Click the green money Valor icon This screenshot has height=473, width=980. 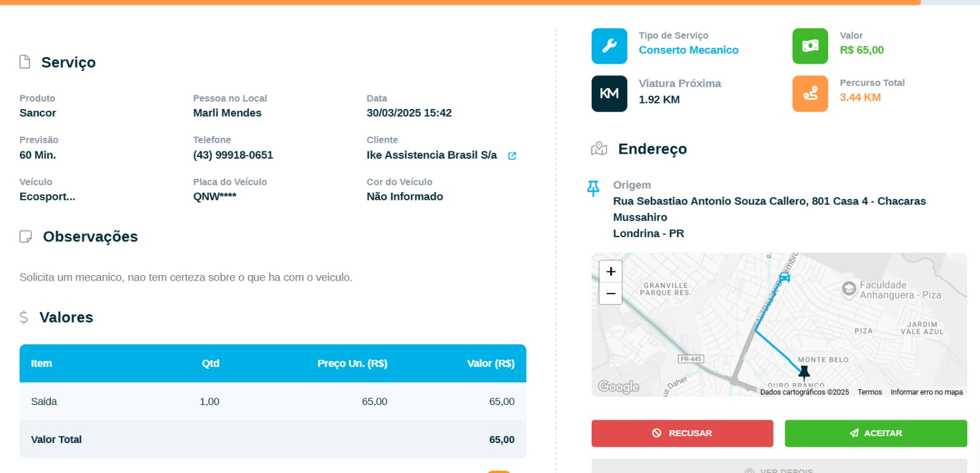tap(810, 46)
